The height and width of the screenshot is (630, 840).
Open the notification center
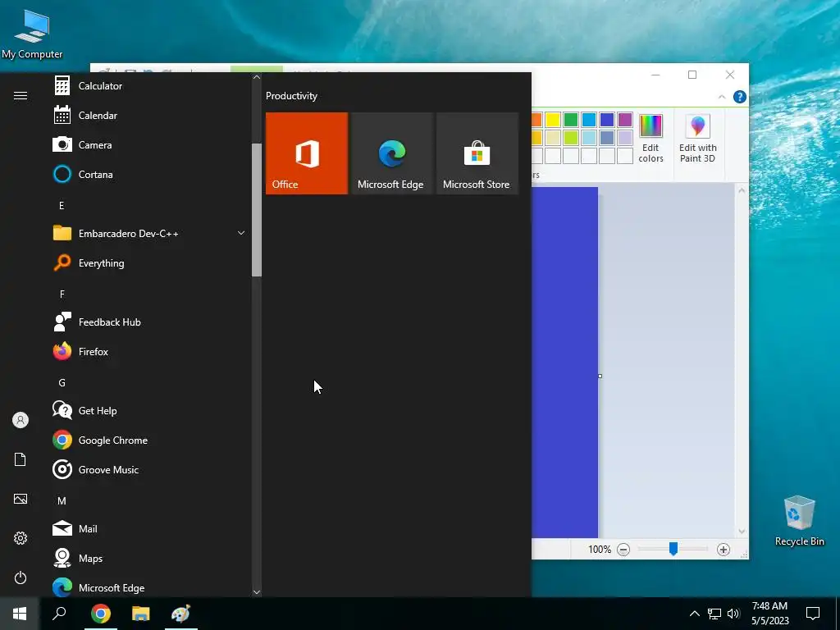coord(813,614)
